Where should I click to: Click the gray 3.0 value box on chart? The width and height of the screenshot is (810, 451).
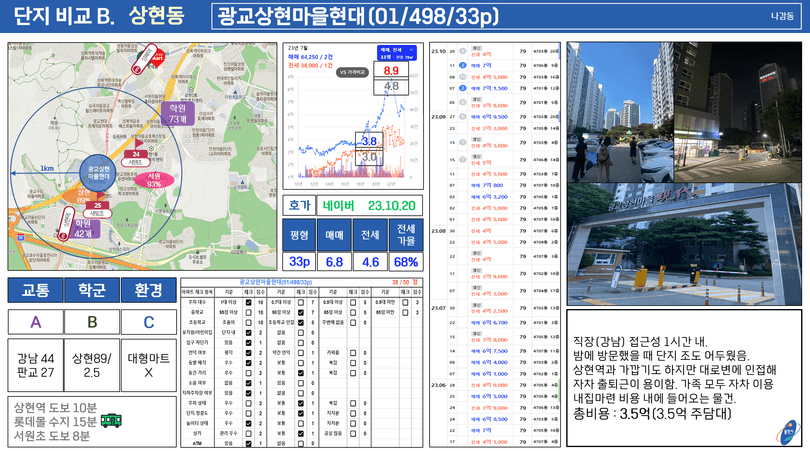369,157
